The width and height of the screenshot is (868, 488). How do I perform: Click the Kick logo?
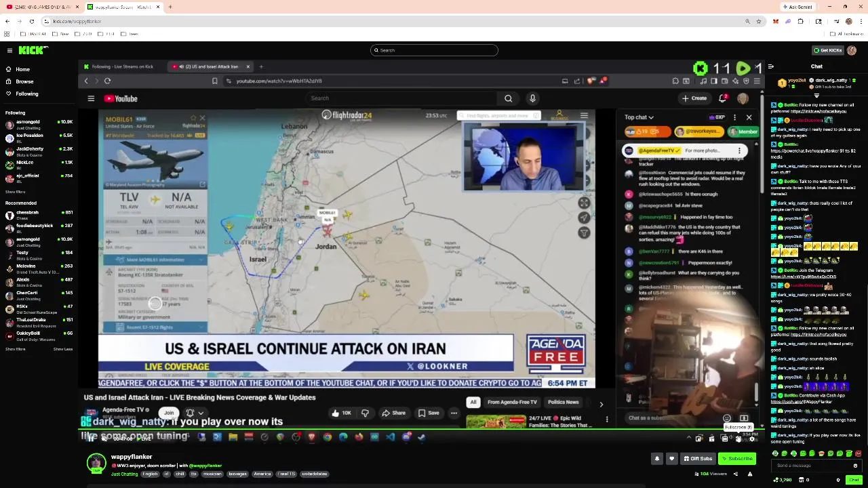[x=33, y=50]
